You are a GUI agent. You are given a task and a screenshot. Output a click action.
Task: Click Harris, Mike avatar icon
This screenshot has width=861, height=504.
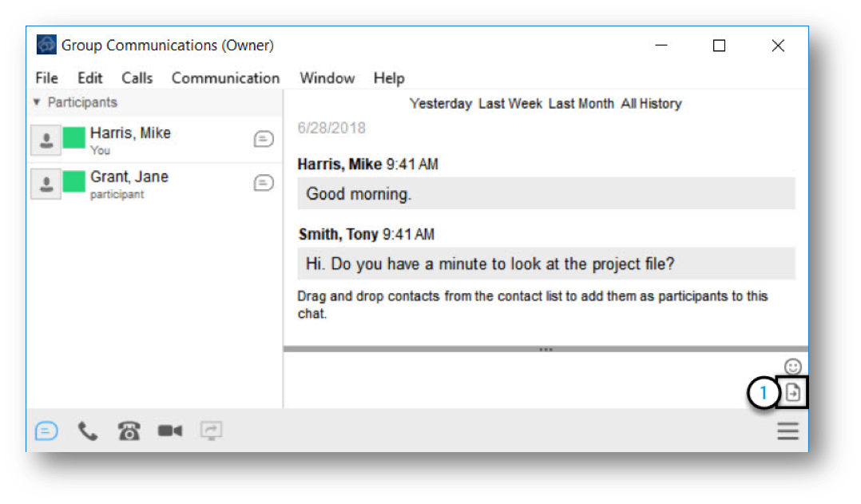click(46, 140)
